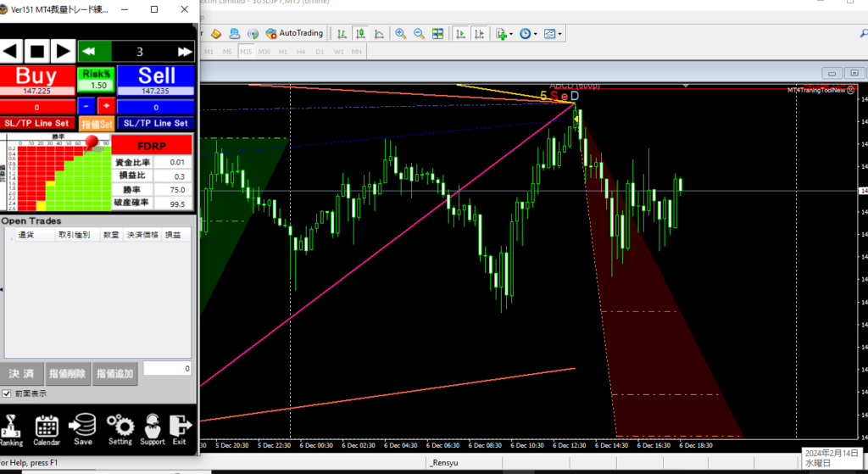Click the signals broadcast icon
Viewport: 868px width, 474px height.
pos(253,34)
